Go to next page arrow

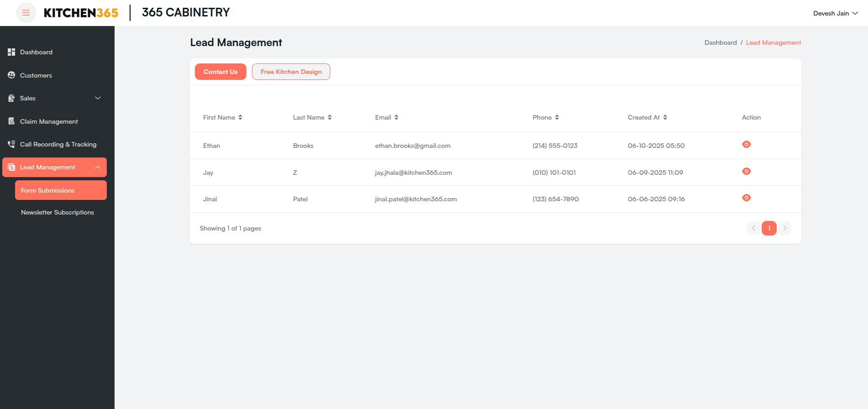pyautogui.click(x=784, y=228)
